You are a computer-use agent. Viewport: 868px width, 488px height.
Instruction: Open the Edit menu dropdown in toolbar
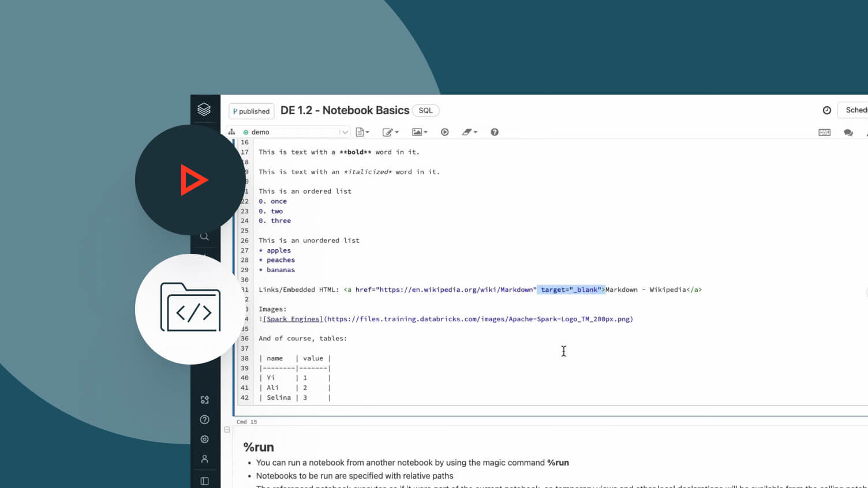tap(391, 132)
